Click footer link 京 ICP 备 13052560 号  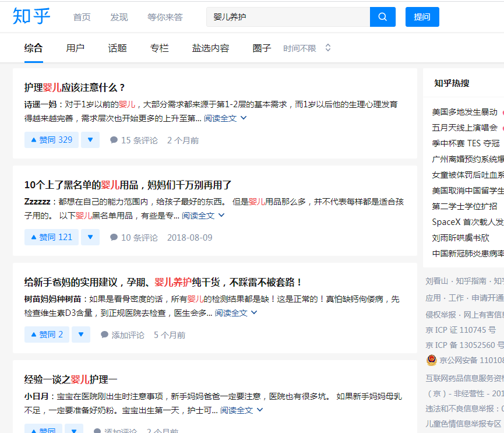[x=465, y=345]
